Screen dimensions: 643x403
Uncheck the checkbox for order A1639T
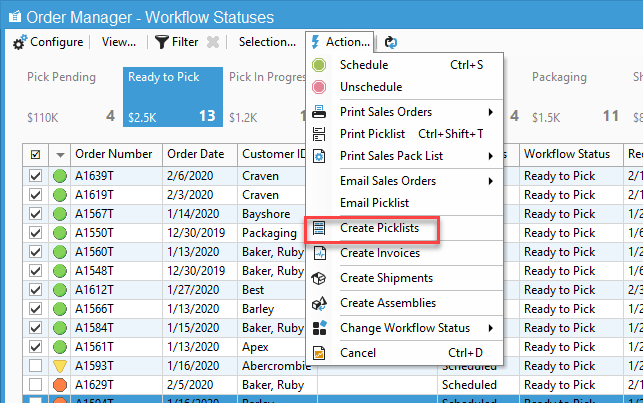(36, 176)
